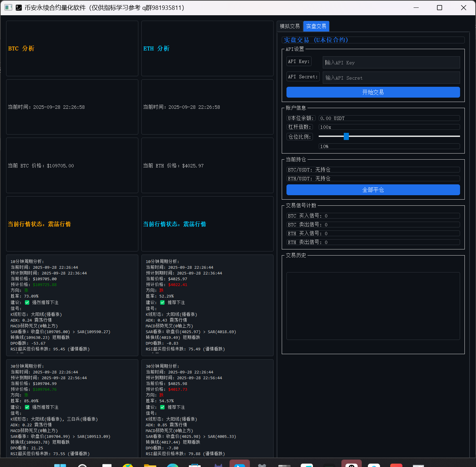The image size is (476, 467).
Task: Click the app logo in the title bar
Action: pos(19,7)
